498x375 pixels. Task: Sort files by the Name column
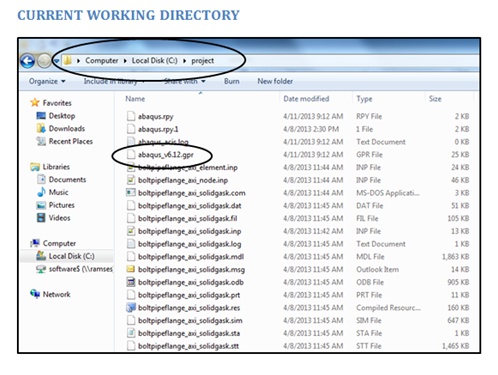coord(135,99)
